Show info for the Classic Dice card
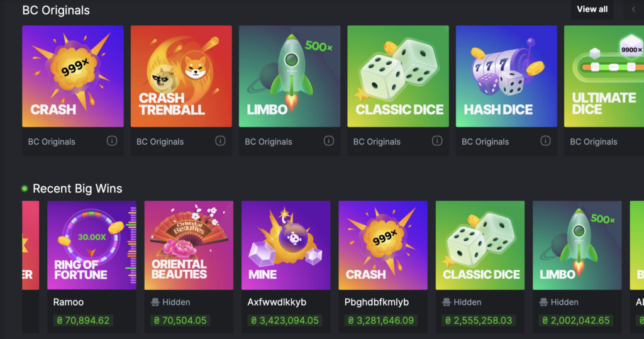The width and height of the screenshot is (644, 339). 437,141
